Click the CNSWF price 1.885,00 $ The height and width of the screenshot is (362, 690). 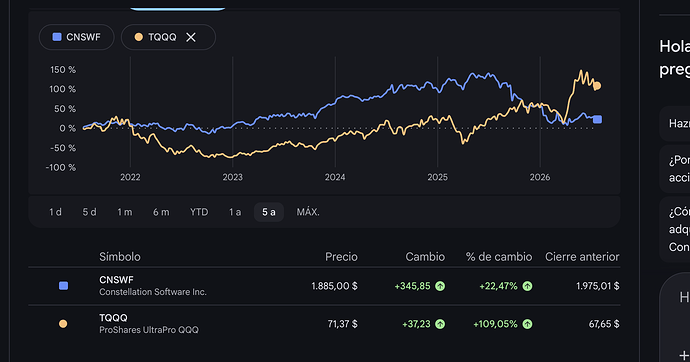[x=334, y=286]
